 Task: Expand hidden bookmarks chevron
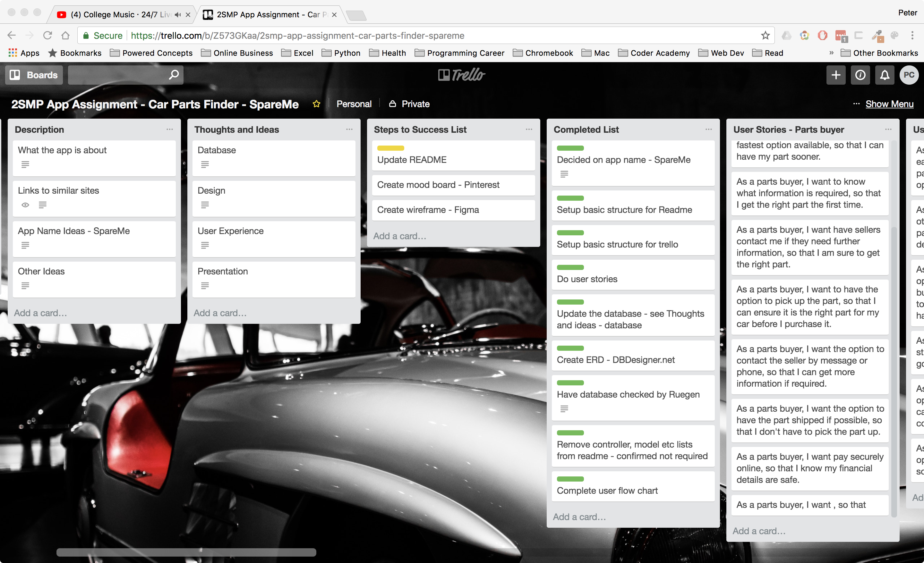(x=831, y=53)
